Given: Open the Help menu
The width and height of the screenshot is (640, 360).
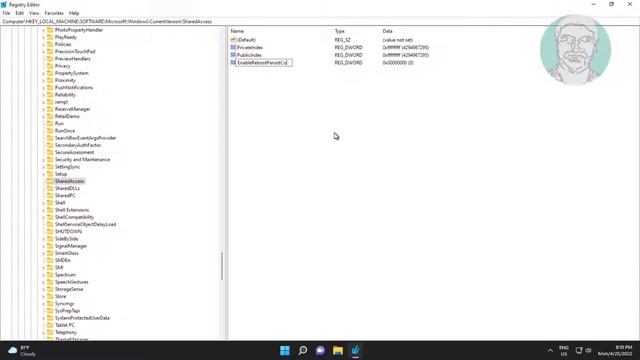Looking at the screenshot, I should 74,13.
